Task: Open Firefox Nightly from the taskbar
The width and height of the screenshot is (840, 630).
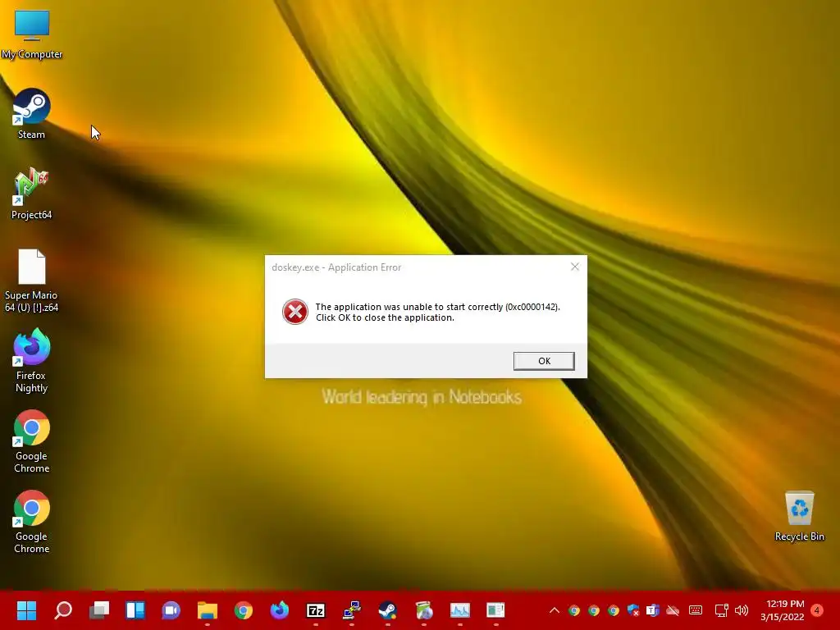Action: pos(279,610)
